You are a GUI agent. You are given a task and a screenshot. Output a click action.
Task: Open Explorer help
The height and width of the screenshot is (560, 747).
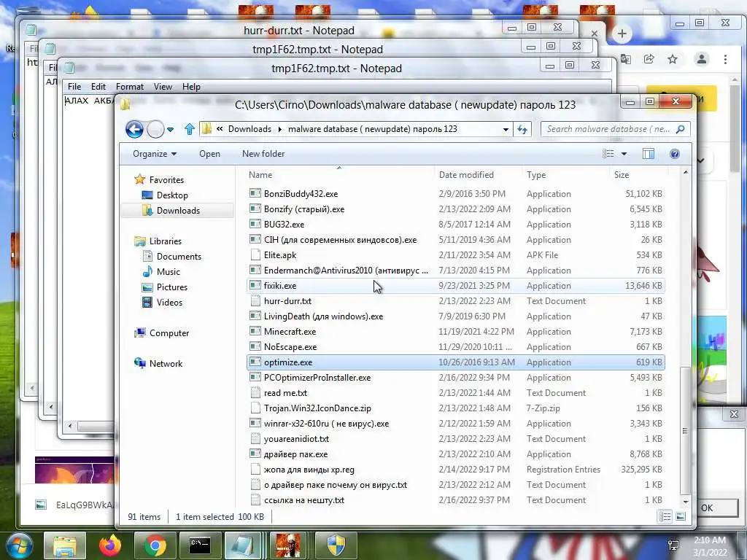click(675, 154)
